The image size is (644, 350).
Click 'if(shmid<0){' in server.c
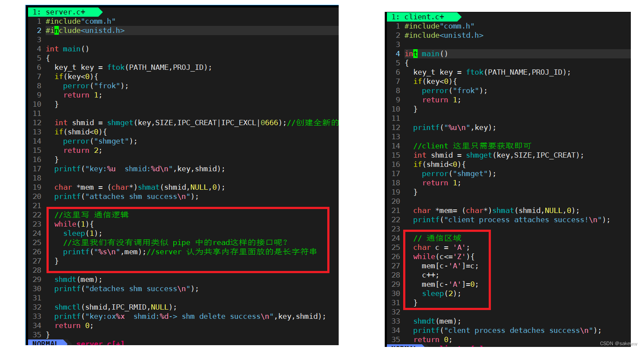[x=81, y=132]
